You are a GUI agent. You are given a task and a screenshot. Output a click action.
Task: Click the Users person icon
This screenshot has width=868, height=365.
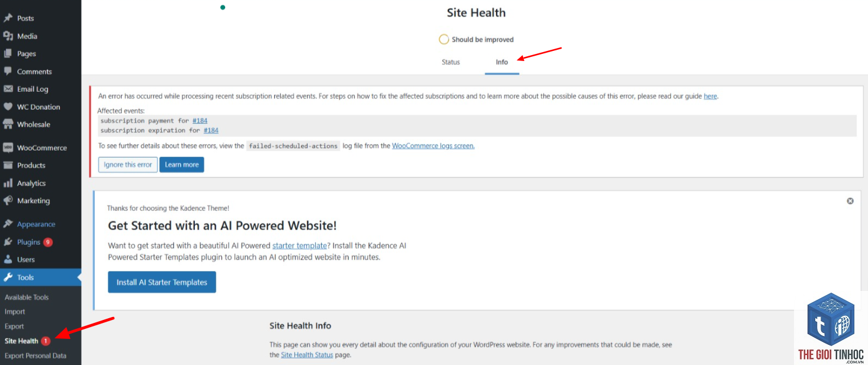8,260
